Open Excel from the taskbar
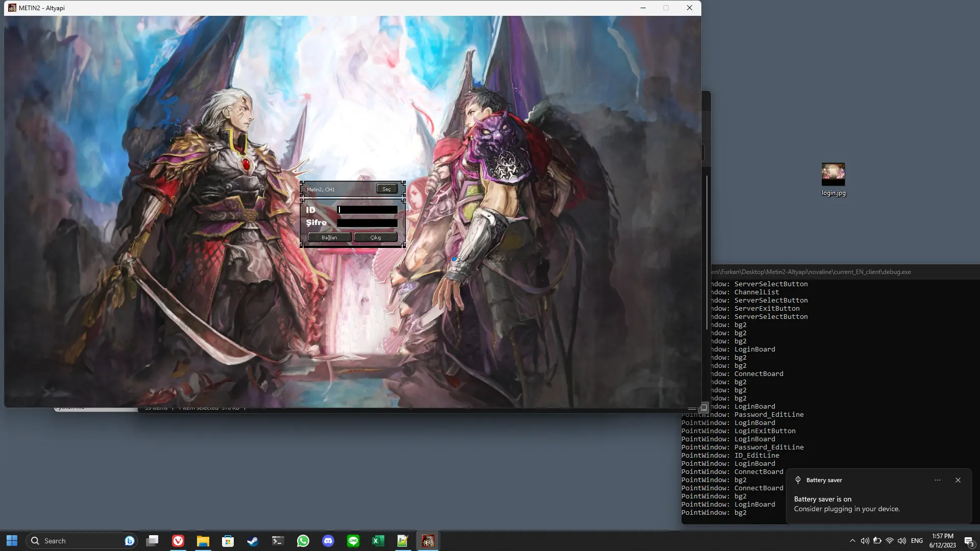 [378, 541]
